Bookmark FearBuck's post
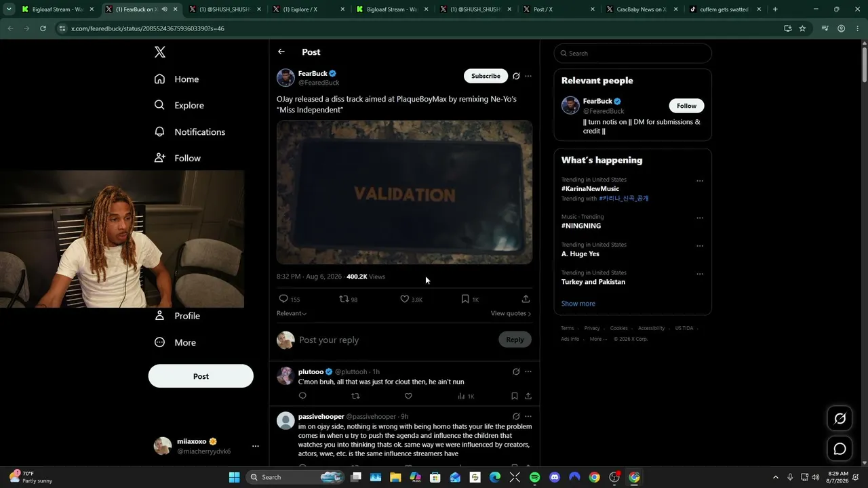Viewport: 868px width, 488px height. (x=465, y=299)
